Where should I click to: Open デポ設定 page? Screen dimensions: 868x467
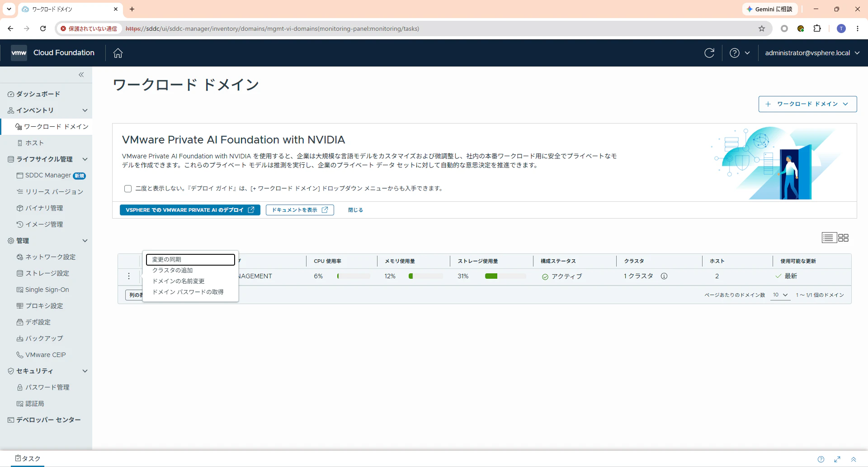[x=33, y=322]
